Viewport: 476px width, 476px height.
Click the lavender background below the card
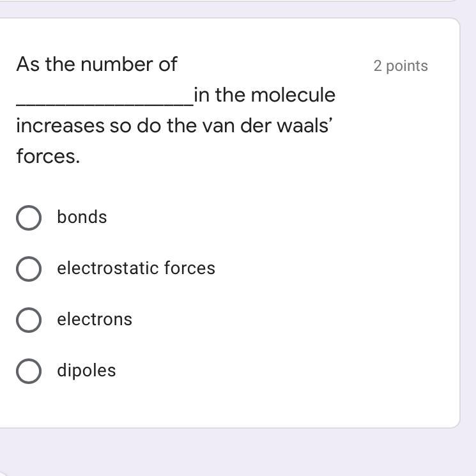click(x=238, y=452)
